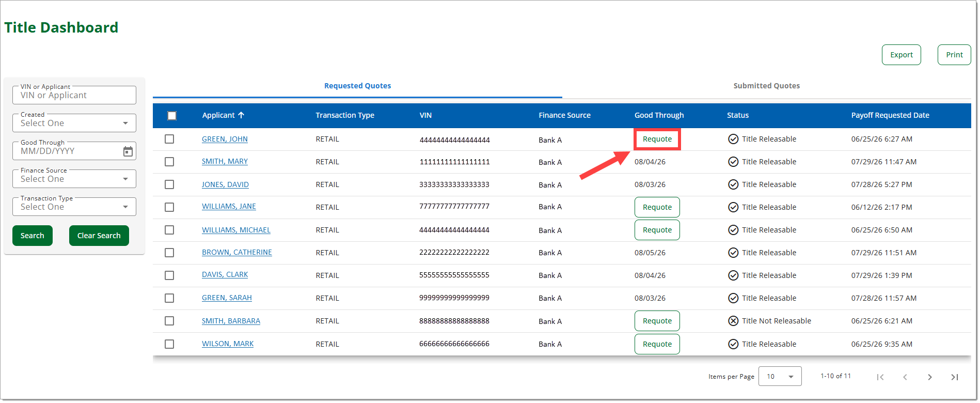Requote the GREEN, JOHN payoff
This screenshot has height=403, width=980.
(x=657, y=139)
